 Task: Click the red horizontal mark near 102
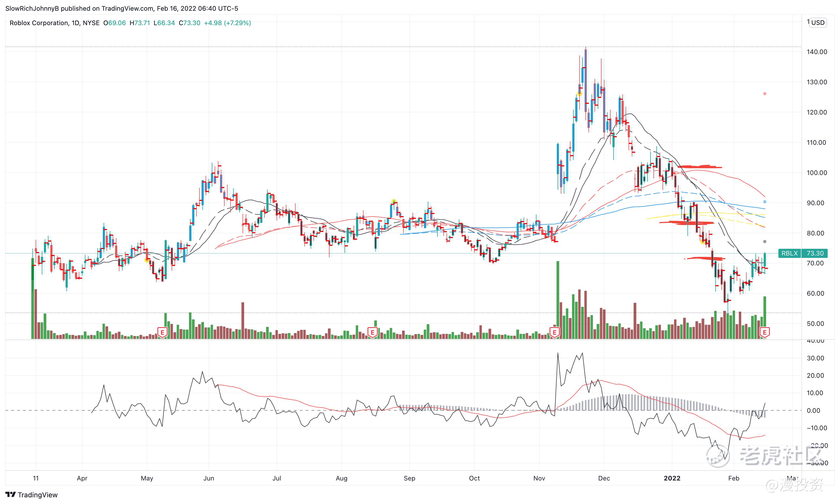click(700, 167)
